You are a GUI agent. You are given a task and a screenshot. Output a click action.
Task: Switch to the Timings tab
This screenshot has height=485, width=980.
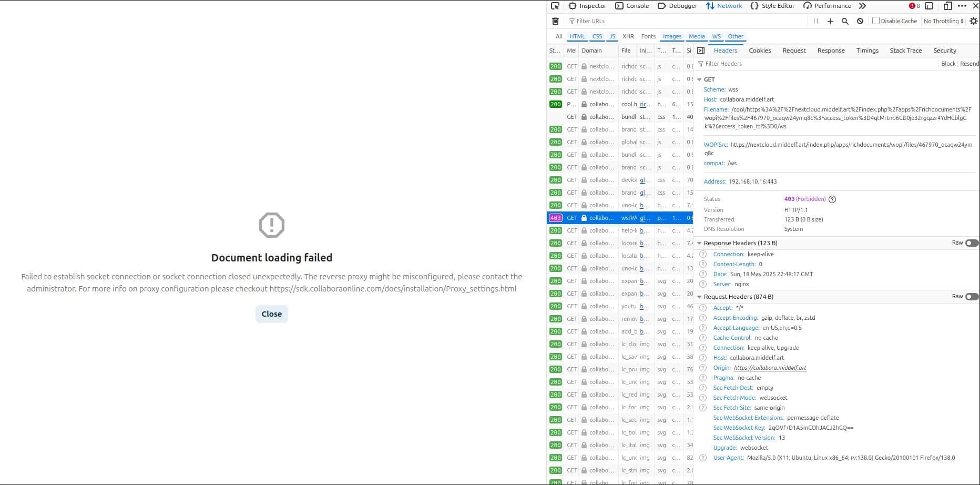[x=867, y=50]
